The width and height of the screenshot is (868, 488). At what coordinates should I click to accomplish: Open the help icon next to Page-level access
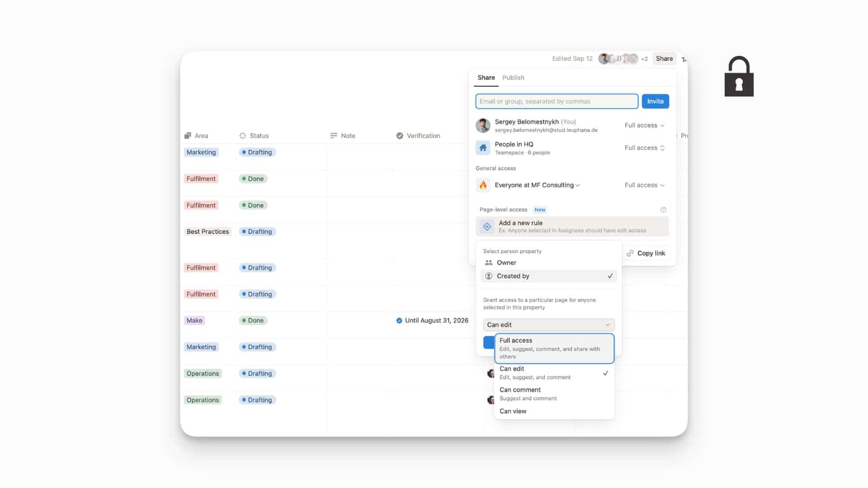(x=663, y=209)
